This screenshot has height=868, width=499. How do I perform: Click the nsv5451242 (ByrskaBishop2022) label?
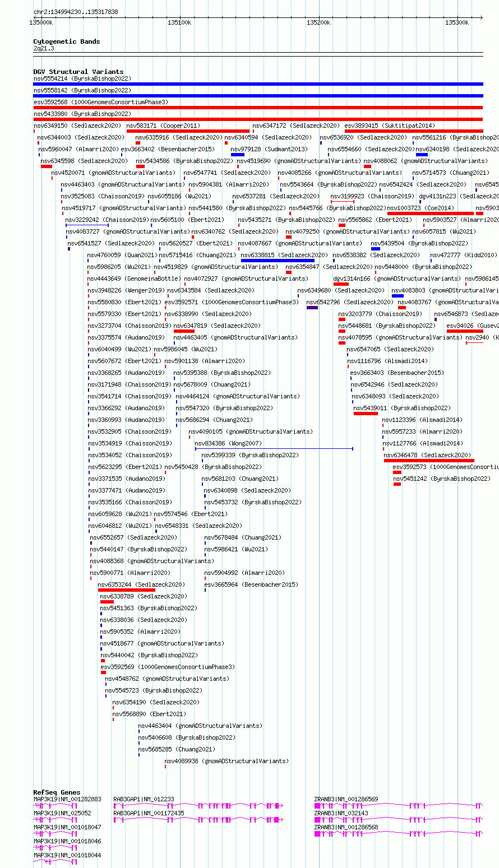[442, 479]
